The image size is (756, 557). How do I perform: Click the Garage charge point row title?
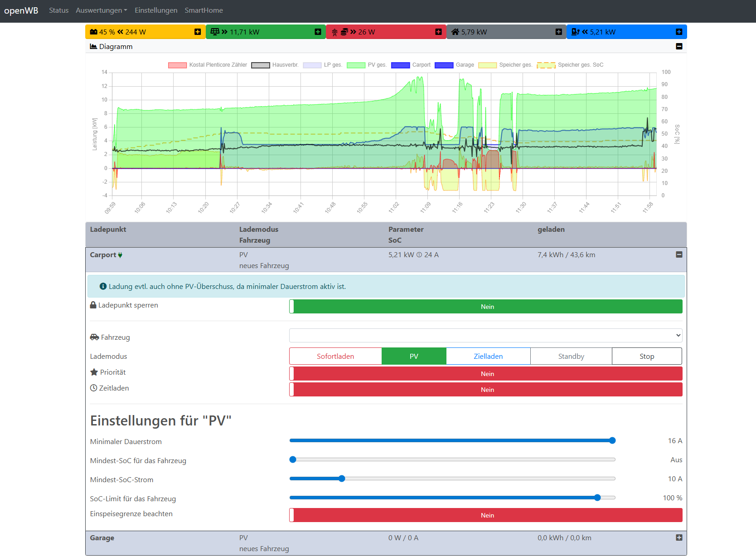coord(102,537)
